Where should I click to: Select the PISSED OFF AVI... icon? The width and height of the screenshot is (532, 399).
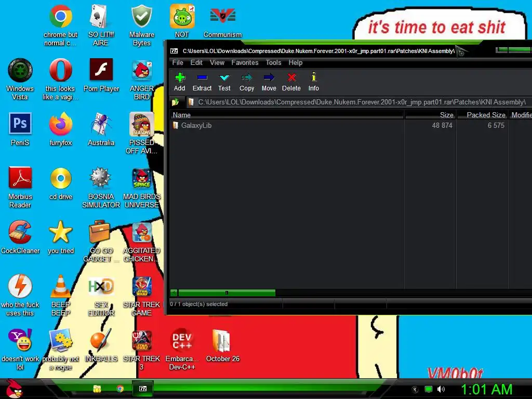[141, 134]
